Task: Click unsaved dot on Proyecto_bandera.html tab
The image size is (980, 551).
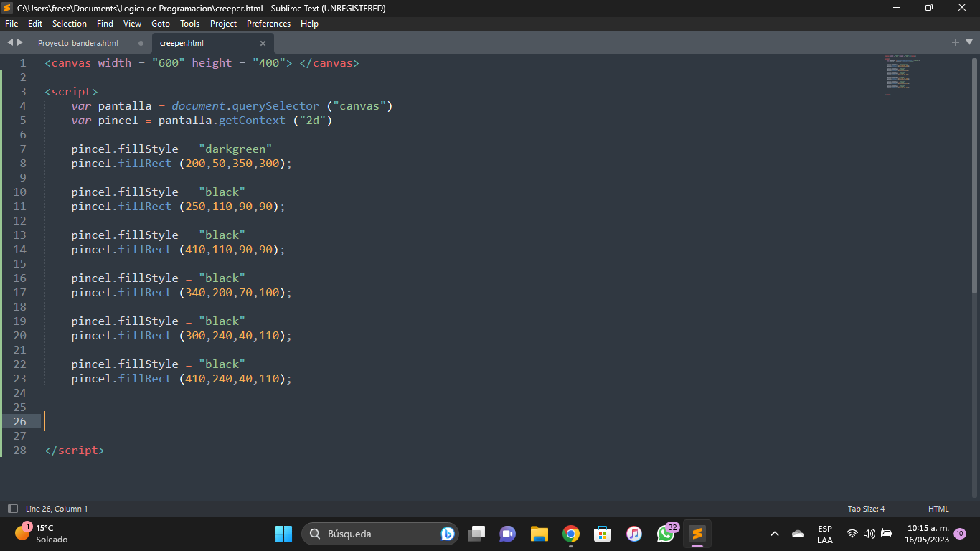Action: point(141,43)
